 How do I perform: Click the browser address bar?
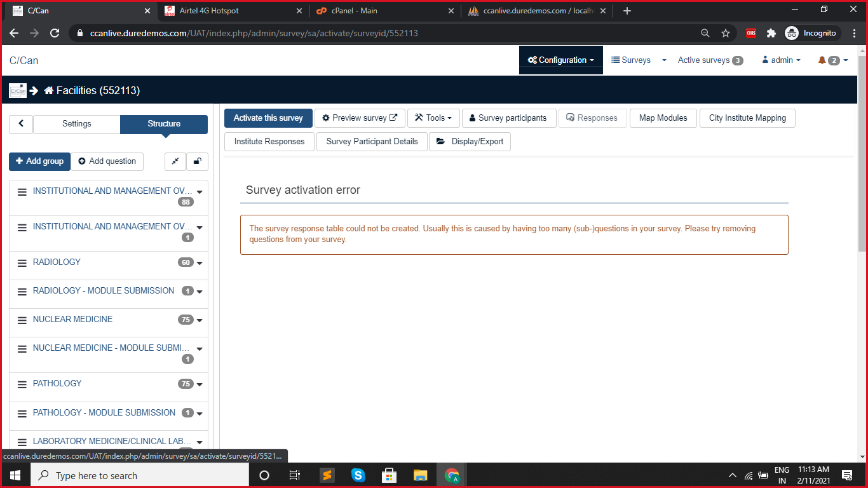tap(381, 33)
